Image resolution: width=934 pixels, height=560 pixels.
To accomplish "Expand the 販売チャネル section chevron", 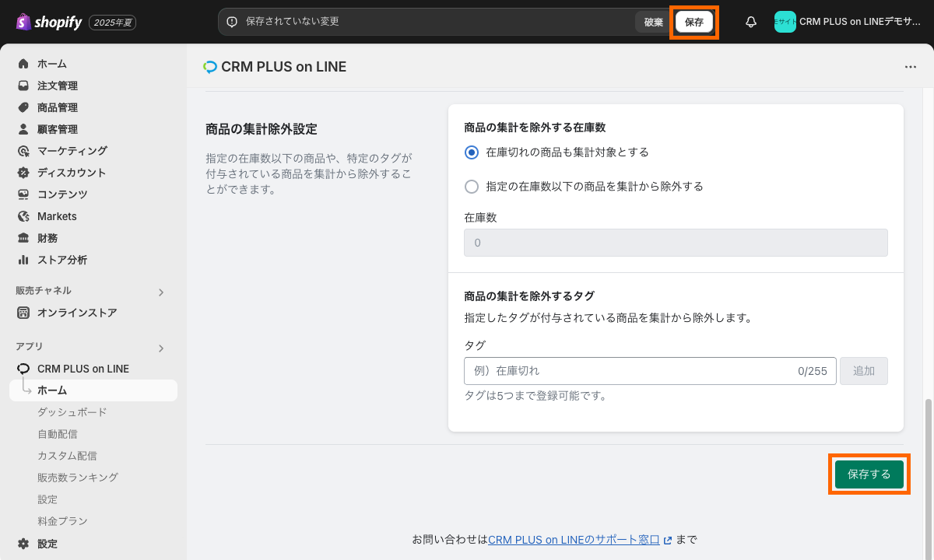I will pyautogui.click(x=161, y=292).
